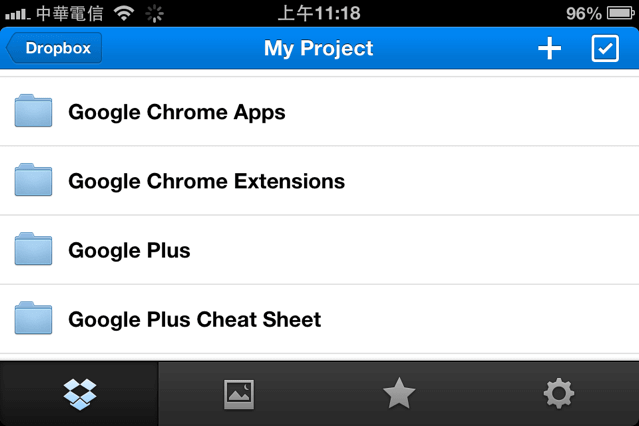Tap the Google Plus folder icon

click(33, 249)
